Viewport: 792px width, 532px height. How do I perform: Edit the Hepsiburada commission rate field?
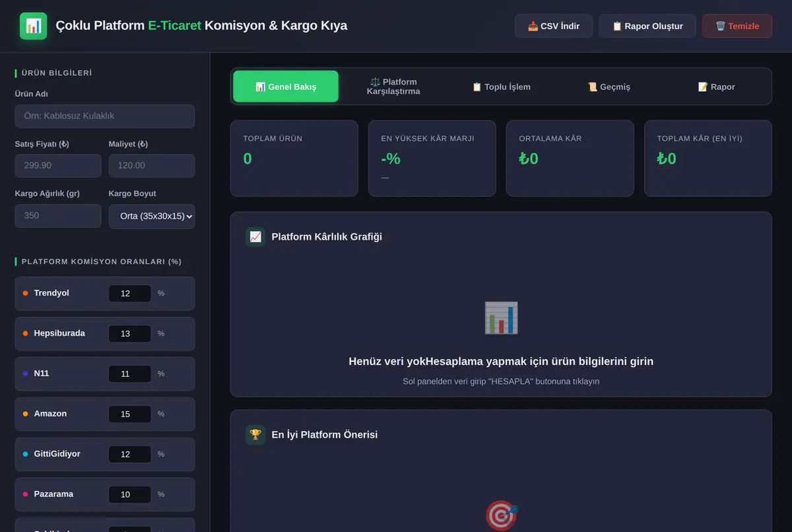(130, 334)
